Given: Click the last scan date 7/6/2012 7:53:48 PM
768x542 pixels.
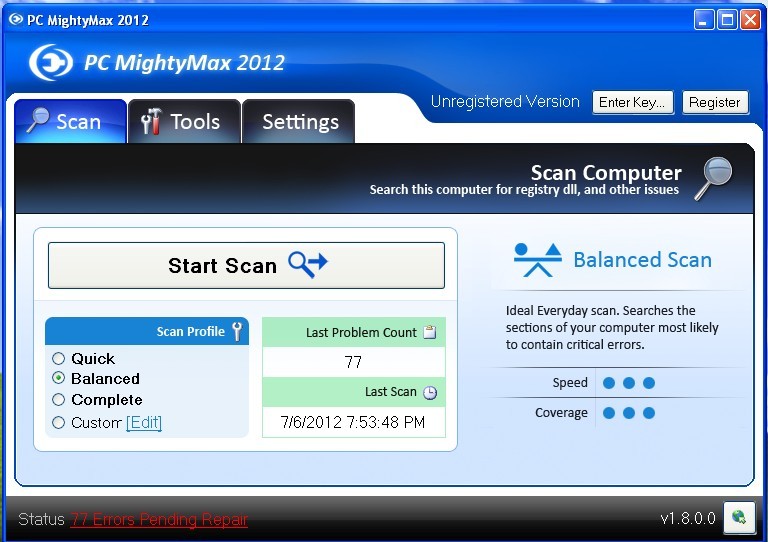Looking at the screenshot, I should (x=353, y=422).
